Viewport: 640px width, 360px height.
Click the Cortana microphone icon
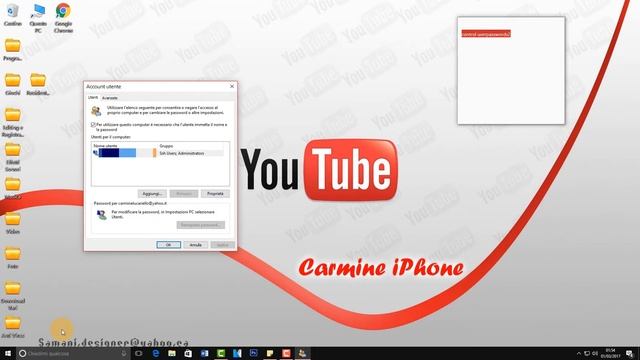(x=124, y=353)
